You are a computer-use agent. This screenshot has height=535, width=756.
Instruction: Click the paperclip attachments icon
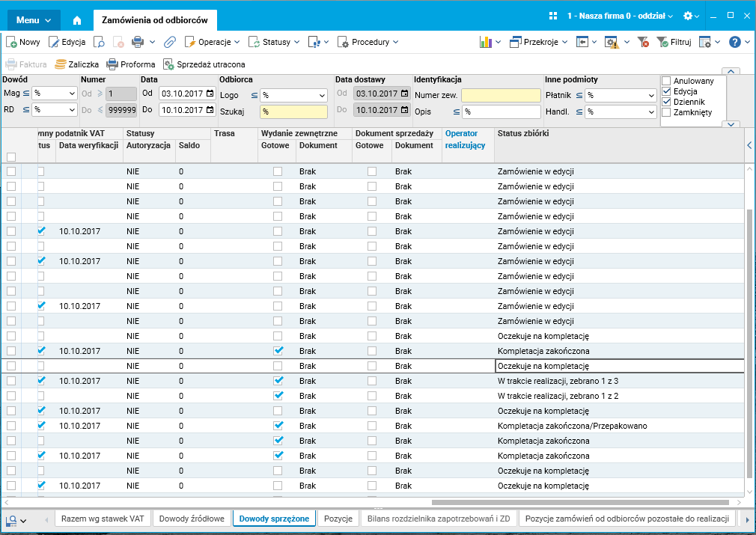[x=170, y=43]
